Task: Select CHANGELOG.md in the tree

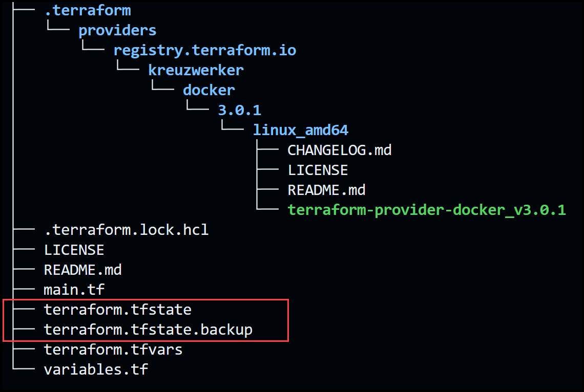Action: pyautogui.click(x=340, y=150)
